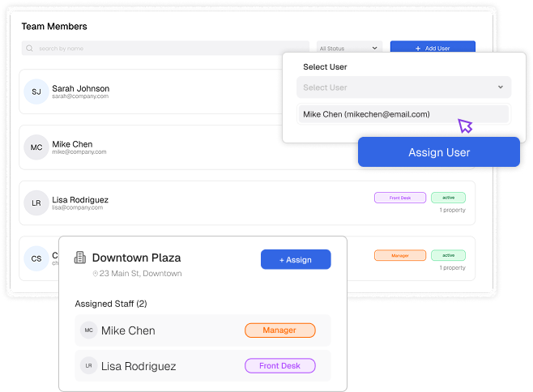Viewport: 533px width, 392px height.
Task: Click the orange Manager tag in team list
Action: click(399, 255)
